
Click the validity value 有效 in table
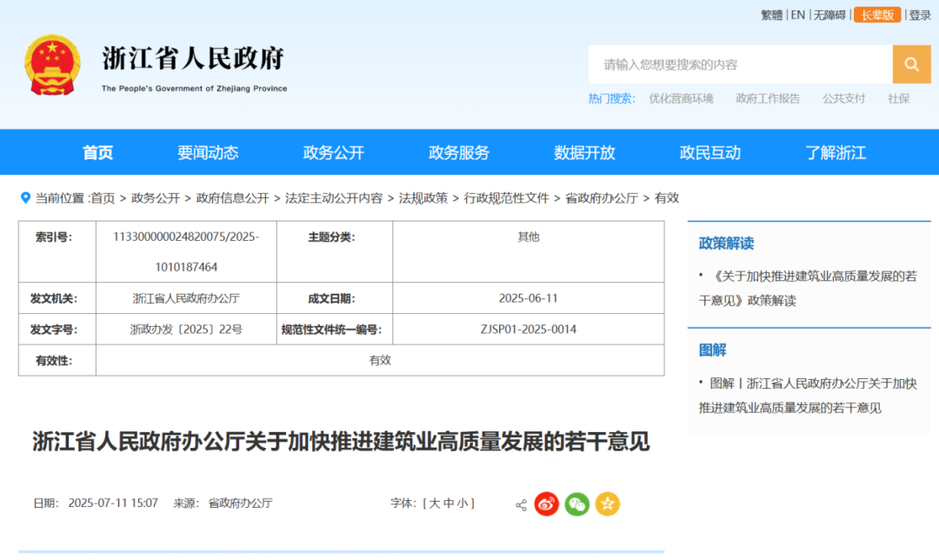380,361
